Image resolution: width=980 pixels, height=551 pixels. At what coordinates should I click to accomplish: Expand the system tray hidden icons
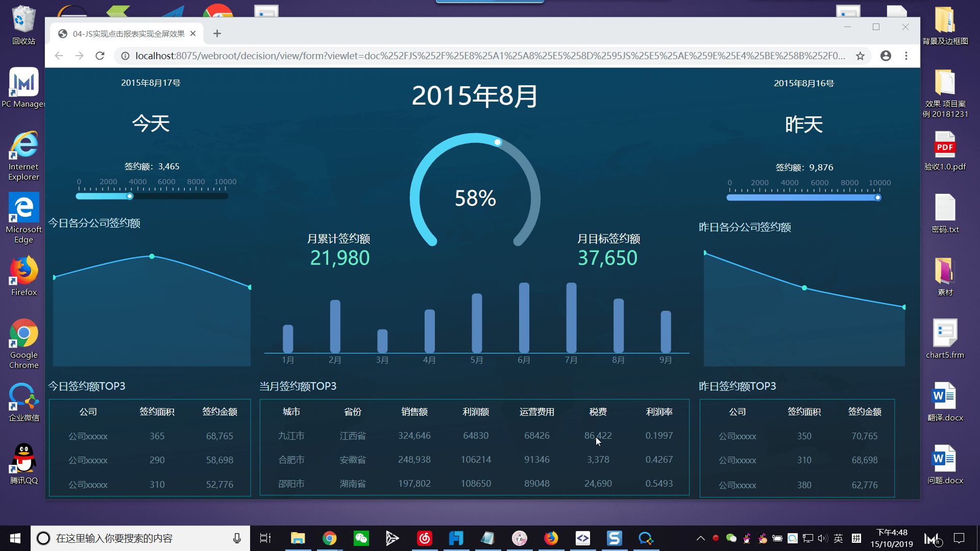(701, 538)
